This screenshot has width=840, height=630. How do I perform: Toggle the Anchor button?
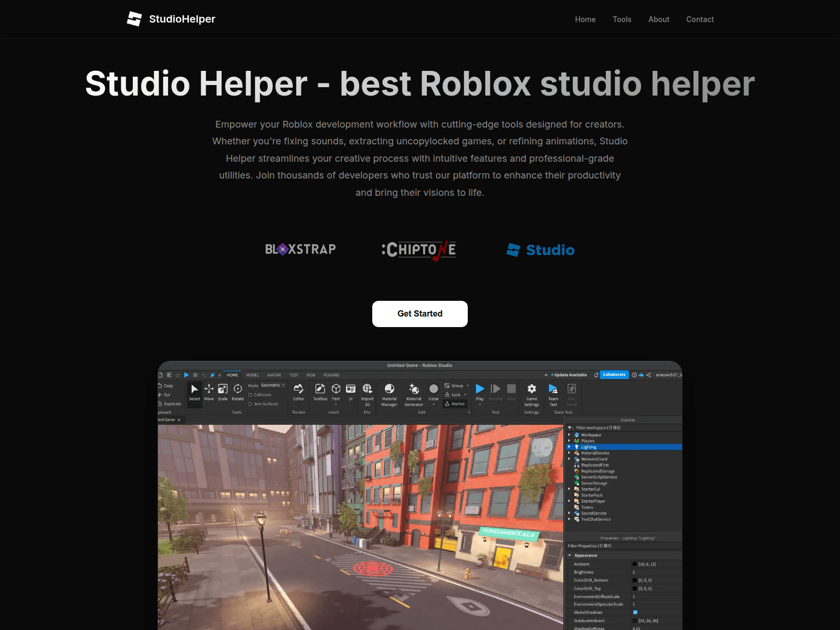(455, 404)
